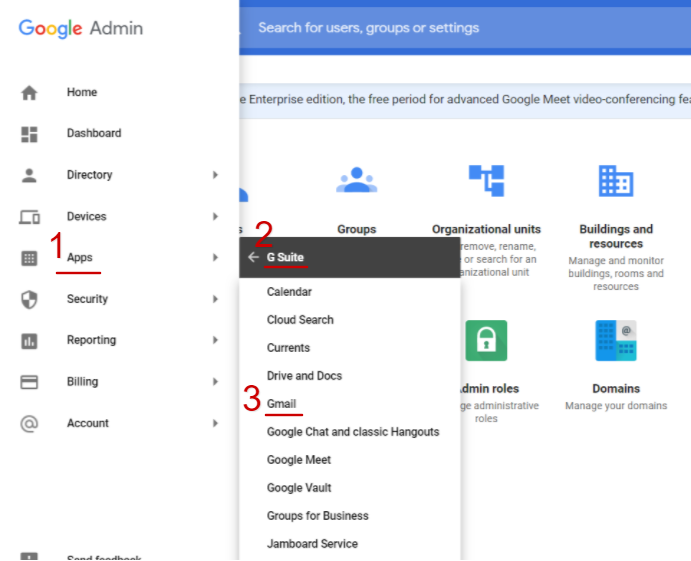
Task: Expand the Reporting submenu arrow
Action: click(215, 340)
